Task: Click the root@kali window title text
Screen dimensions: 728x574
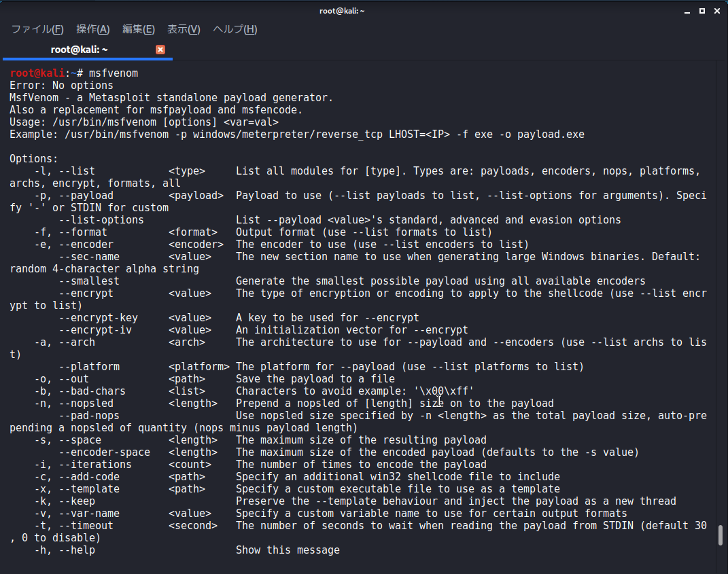Action: [x=342, y=11]
